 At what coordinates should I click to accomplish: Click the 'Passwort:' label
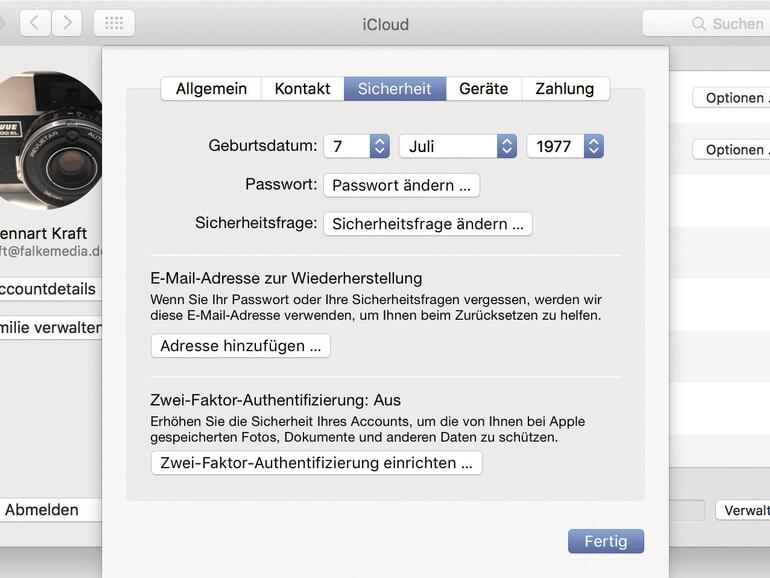(x=281, y=184)
